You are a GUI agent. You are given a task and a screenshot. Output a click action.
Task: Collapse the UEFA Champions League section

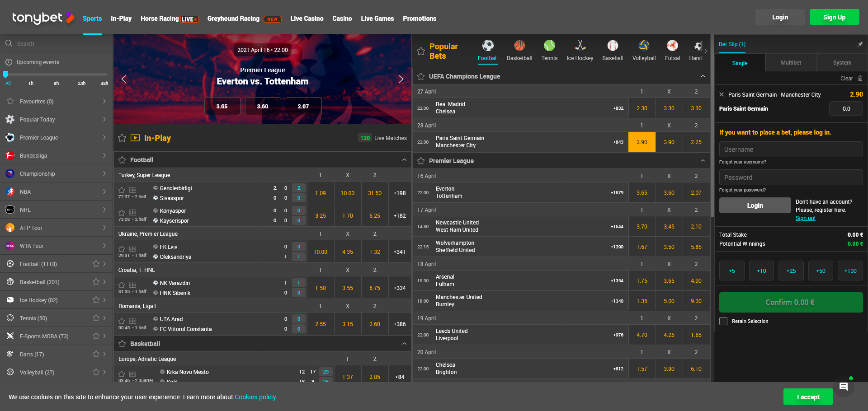pos(703,76)
